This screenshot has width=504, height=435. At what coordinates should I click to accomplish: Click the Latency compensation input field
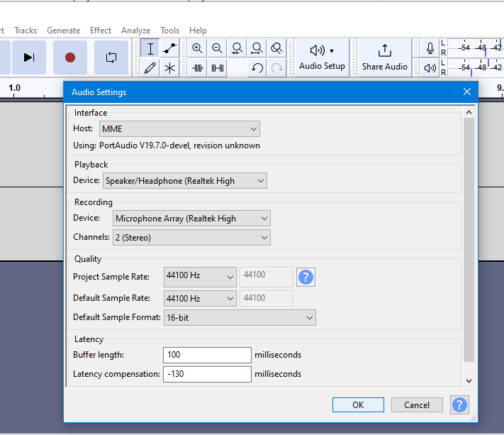pos(207,374)
